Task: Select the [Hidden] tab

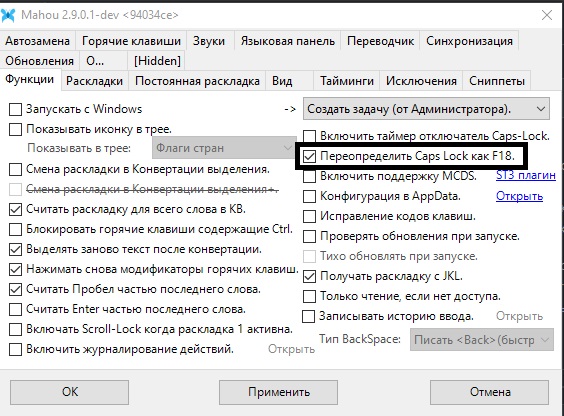Action: pyautogui.click(x=157, y=61)
